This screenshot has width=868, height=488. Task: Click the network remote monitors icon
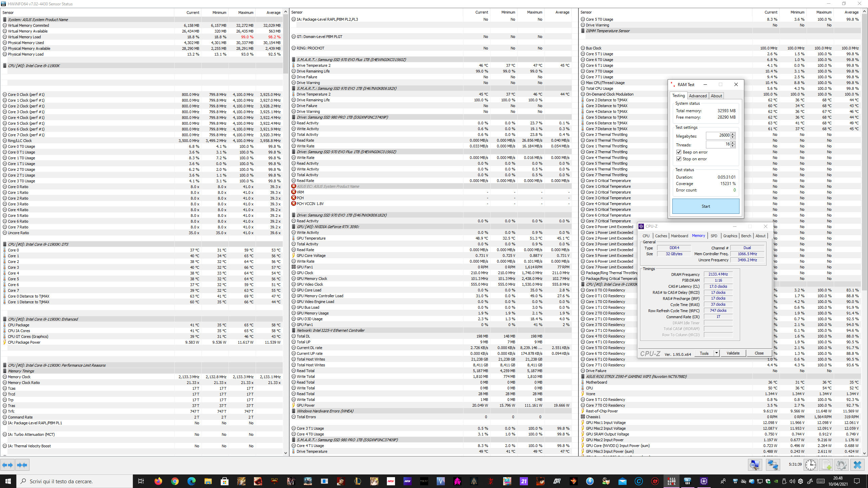[773, 465]
